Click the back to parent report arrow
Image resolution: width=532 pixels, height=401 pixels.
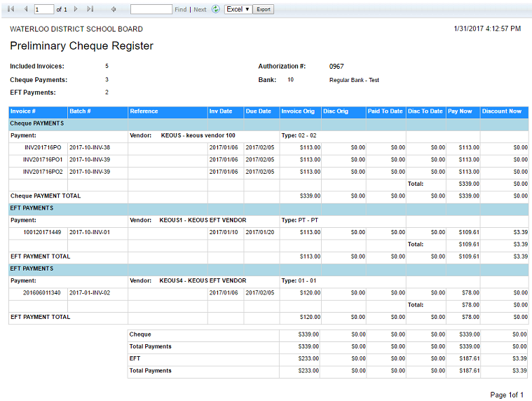[x=114, y=9]
